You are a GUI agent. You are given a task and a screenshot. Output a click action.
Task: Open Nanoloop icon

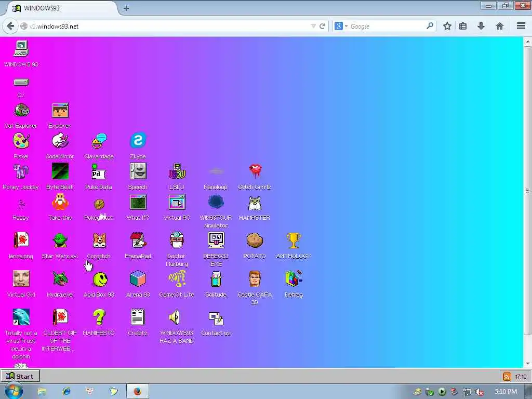pos(216,172)
